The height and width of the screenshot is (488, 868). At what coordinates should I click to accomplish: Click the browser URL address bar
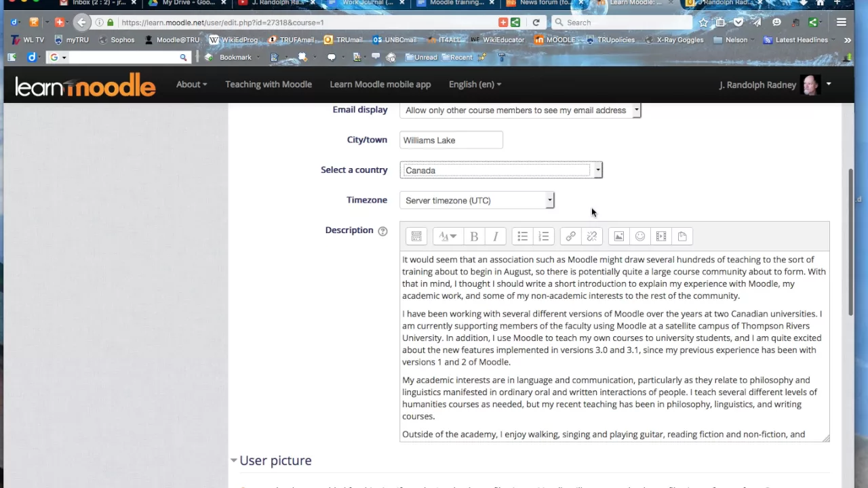(x=309, y=22)
